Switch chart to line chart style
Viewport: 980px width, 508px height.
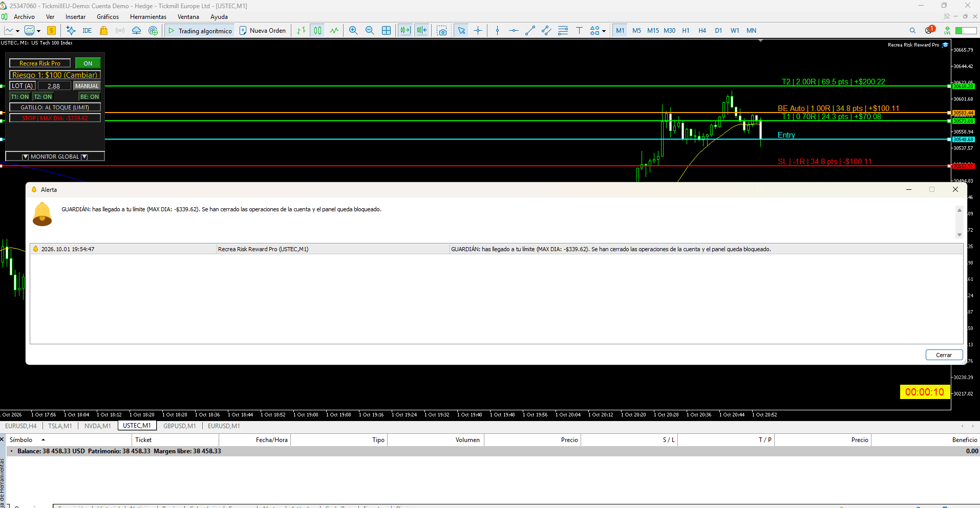tap(334, 31)
